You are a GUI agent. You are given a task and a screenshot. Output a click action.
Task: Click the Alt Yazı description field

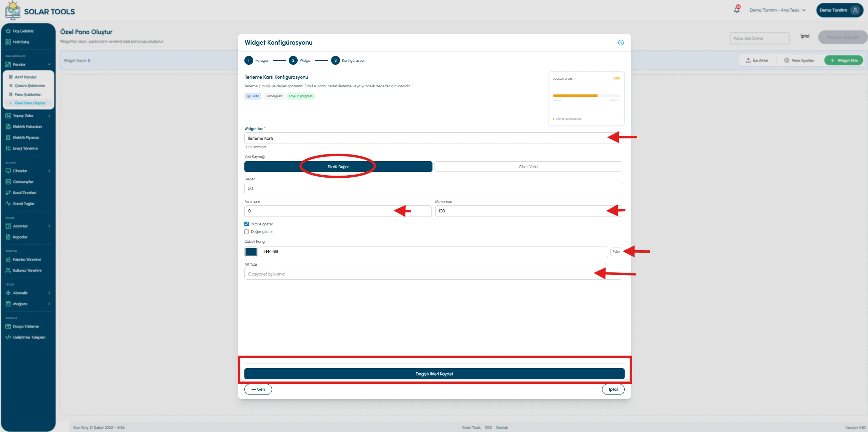click(x=433, y=274)
